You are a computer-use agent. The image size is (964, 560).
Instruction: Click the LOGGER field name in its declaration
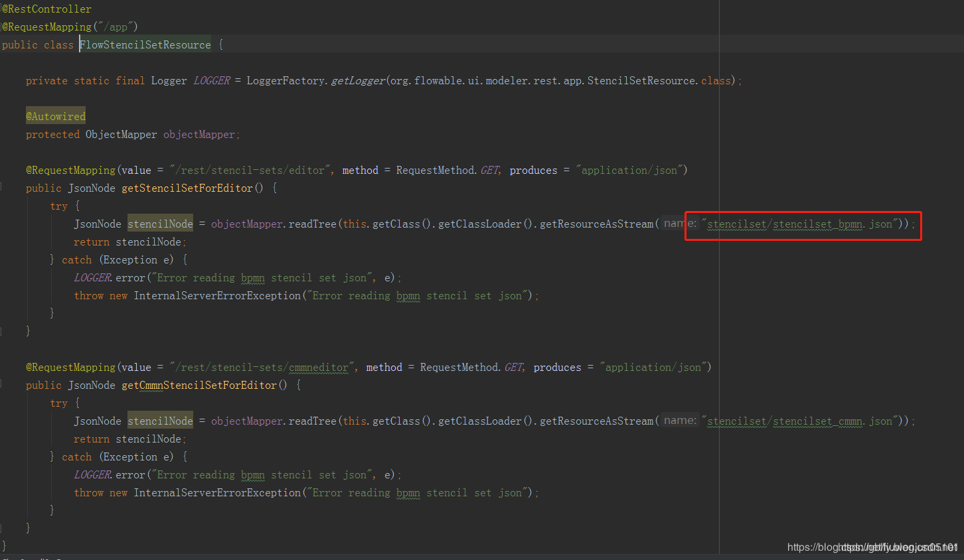click(x=212, y=80)
